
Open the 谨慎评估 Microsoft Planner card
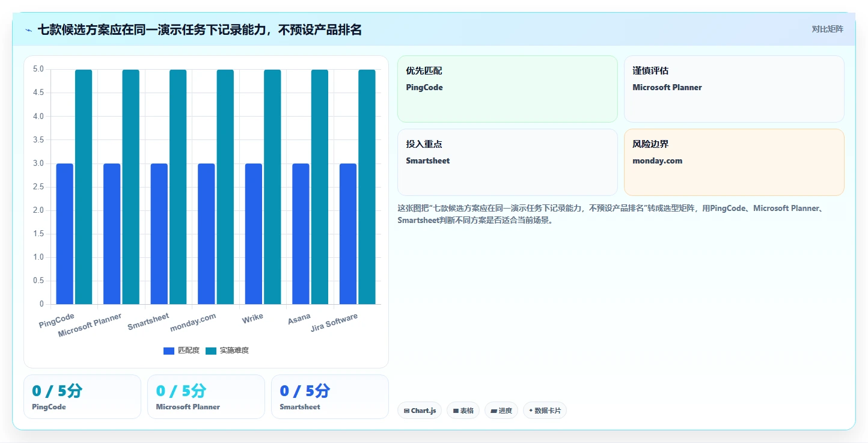pos(734,89)
